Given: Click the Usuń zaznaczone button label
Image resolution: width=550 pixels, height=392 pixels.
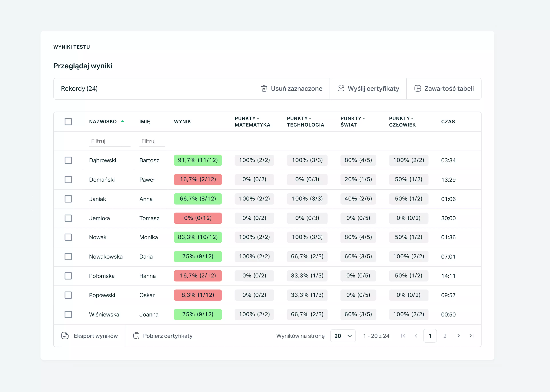Looking at the screenshot, I should pos(297,89).
